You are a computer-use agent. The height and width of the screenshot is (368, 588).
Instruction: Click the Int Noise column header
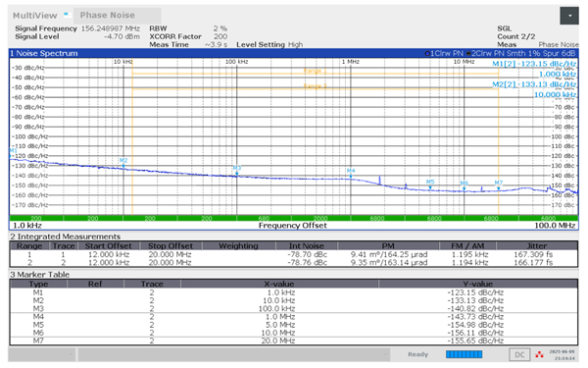click(x=307, y=246)
